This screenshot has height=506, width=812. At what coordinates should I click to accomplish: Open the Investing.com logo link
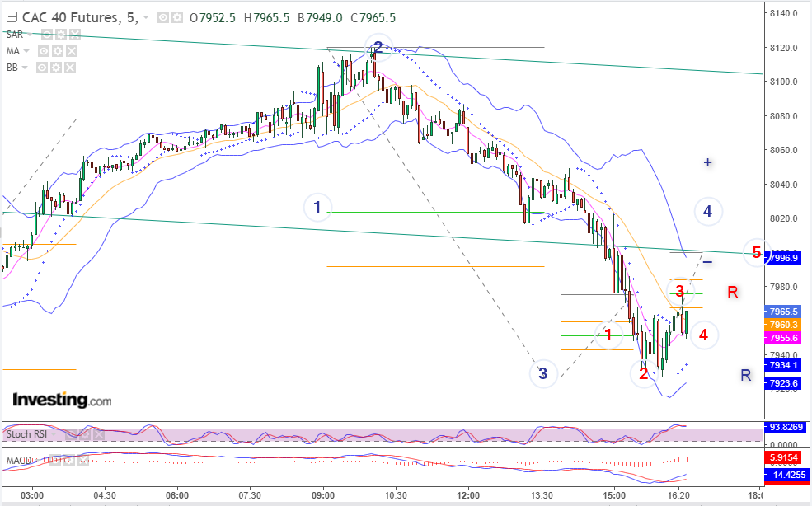point(62,400)
